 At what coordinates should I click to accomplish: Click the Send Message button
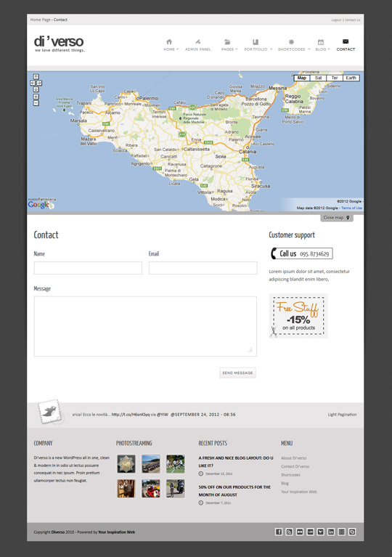point(237,373)
